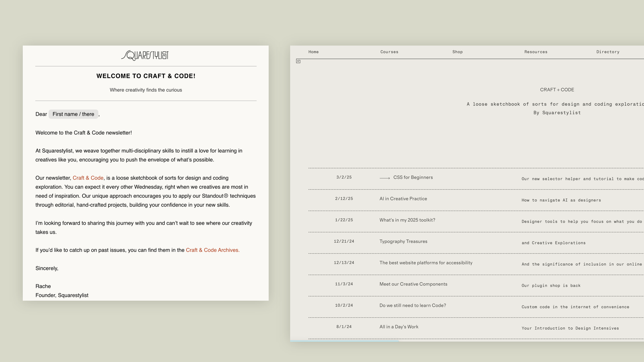
Task: Open the All in a Day's Work issue
Action: click(399, 327)
